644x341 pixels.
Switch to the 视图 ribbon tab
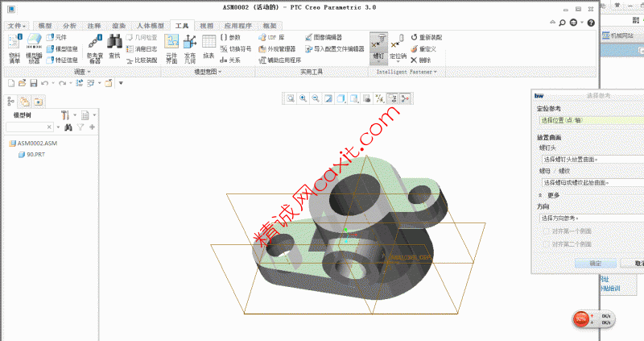[207, 26]
